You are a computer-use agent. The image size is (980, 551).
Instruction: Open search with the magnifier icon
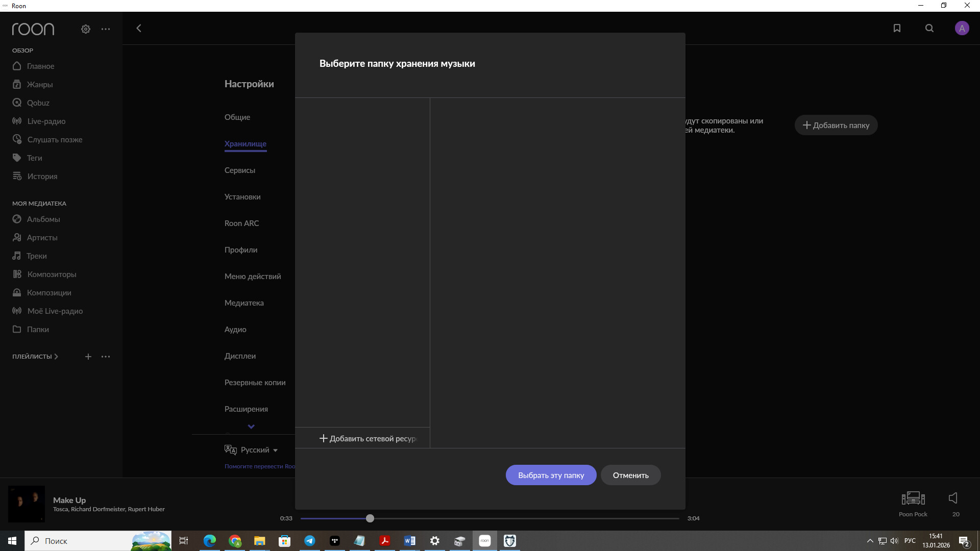929,28
